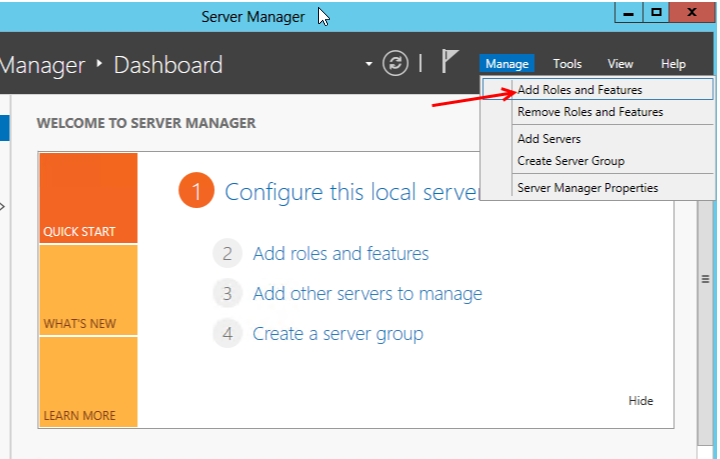Viewport: 720px width, 459px height.
Task: Hide the welcome tile
Action: point(641,401)
